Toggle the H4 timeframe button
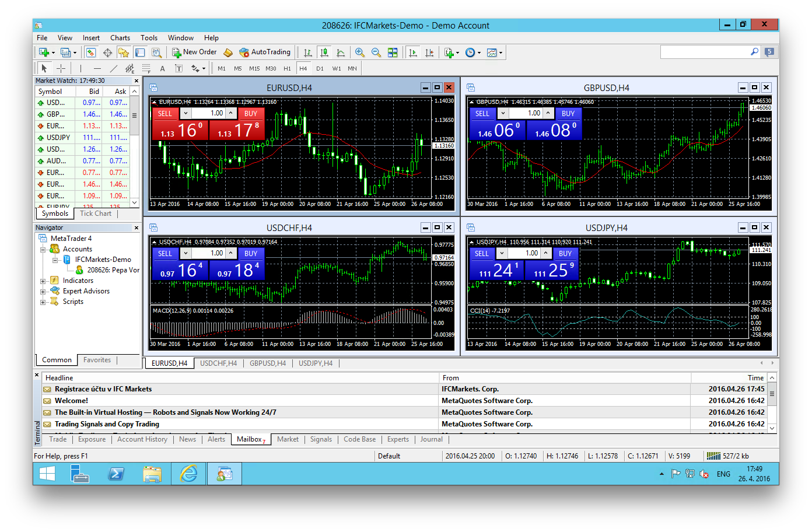812x532 pixels. (303, 68)
